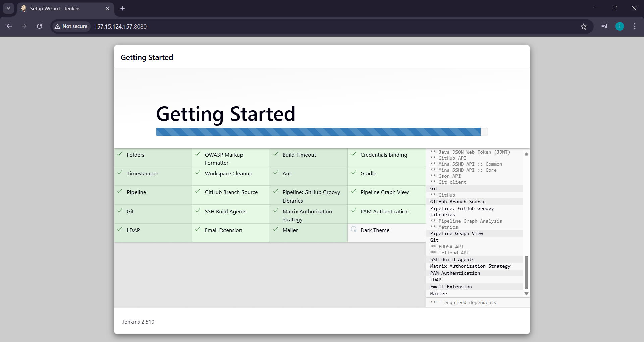
Task: Click the checkmark beside Pipeline plugin
Action: pyautogui.click(x=120, y=192)
